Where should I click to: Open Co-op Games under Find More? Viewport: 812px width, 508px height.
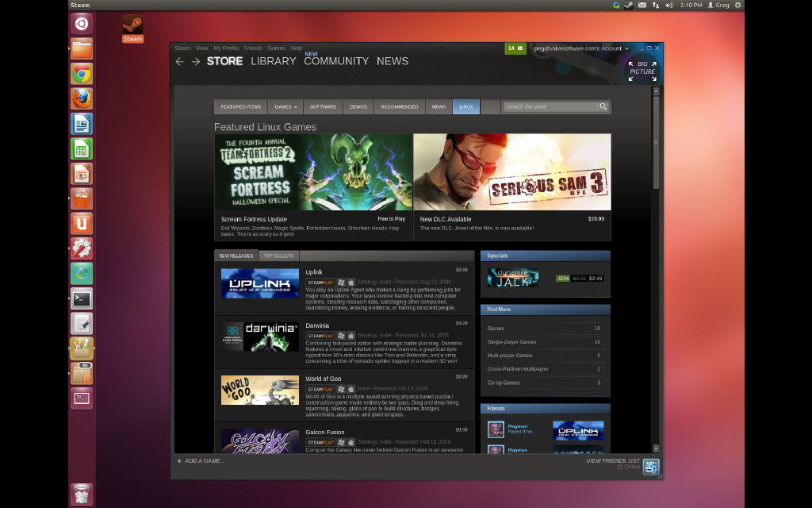[544, 383]
